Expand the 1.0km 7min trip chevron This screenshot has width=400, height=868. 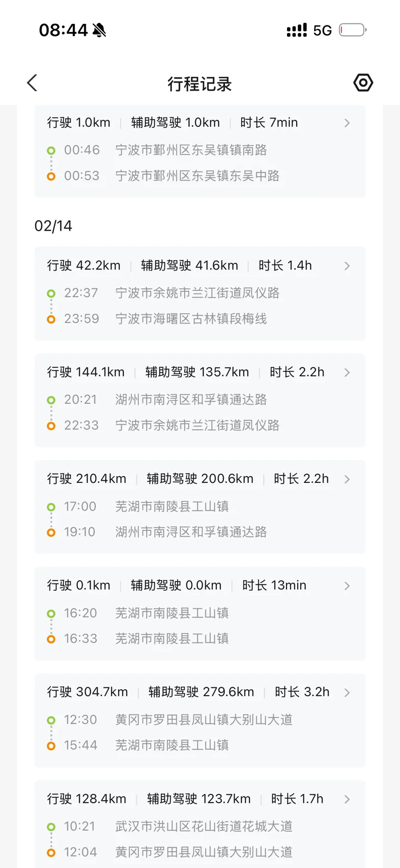(x=347, y=123)
